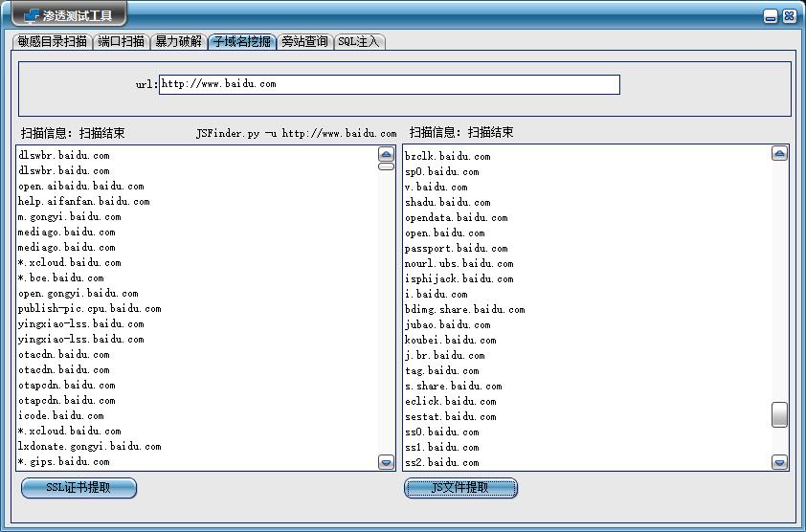Viewport: 806px width, 532px height.
Task: Select *.bce.baidu.com entry
Action: (x=60, y=278)
